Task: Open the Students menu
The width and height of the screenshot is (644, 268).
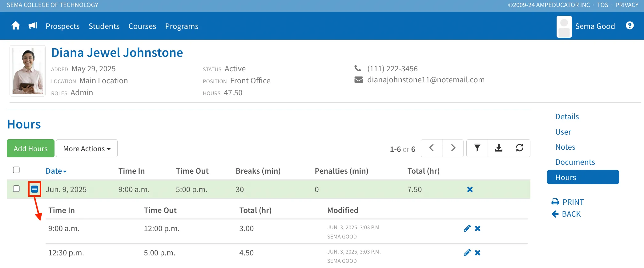Action: pos(104,26)
